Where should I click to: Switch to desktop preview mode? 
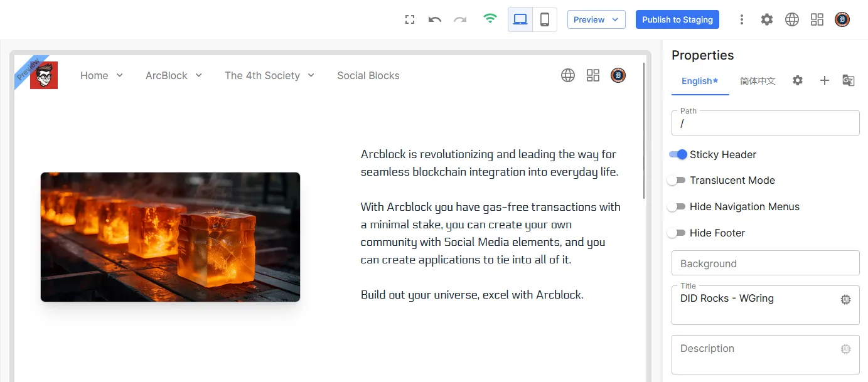[x=520, y=19]
